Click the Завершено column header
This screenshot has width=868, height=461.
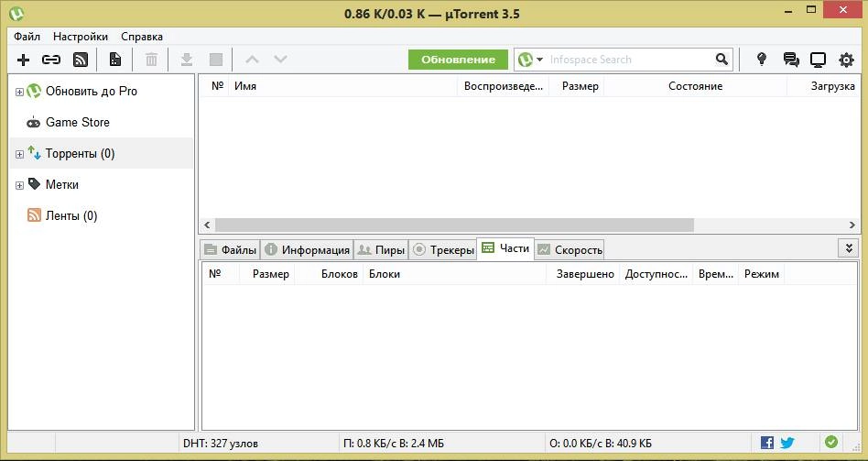(x=583, y=274)
